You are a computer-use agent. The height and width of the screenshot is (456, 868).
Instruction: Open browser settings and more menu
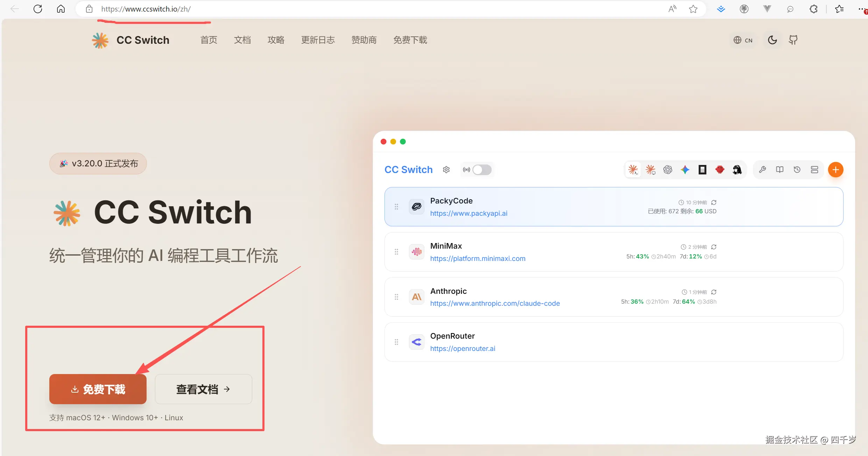click(x=862, y=9)
